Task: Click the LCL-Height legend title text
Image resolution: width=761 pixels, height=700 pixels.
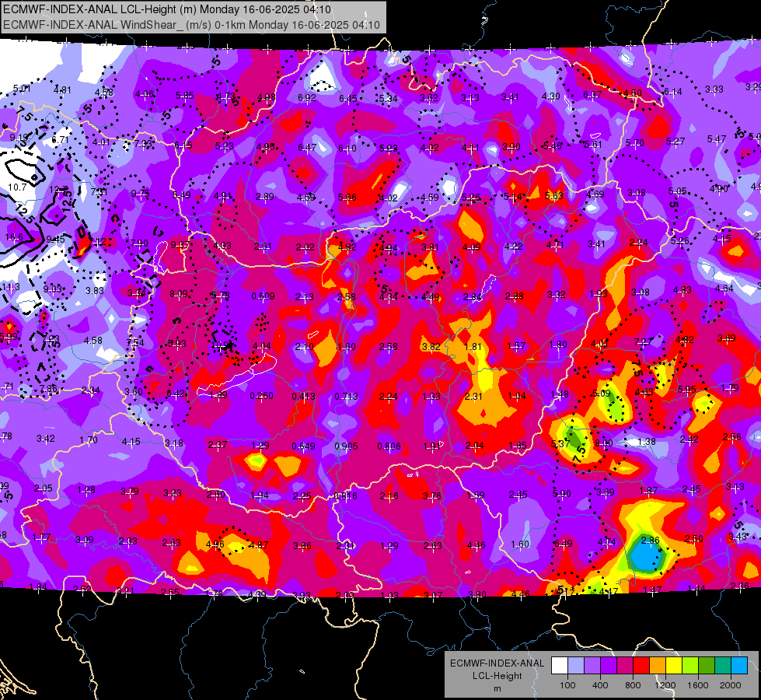Action: click(x=497, y=676)
